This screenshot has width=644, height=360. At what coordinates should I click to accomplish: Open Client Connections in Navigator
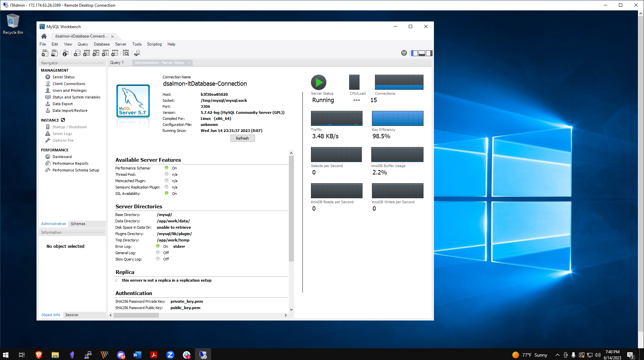(x=69, y=84)
